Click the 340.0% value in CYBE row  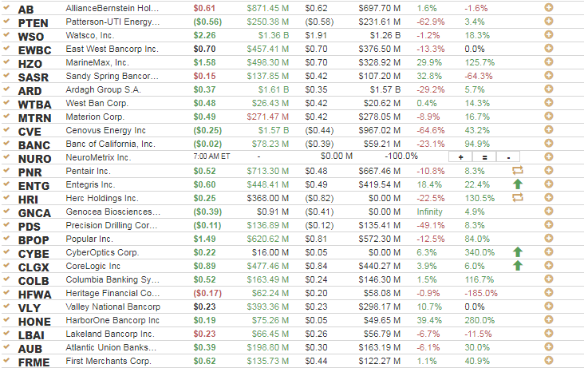pyautogui.click(x=479, y=252)
